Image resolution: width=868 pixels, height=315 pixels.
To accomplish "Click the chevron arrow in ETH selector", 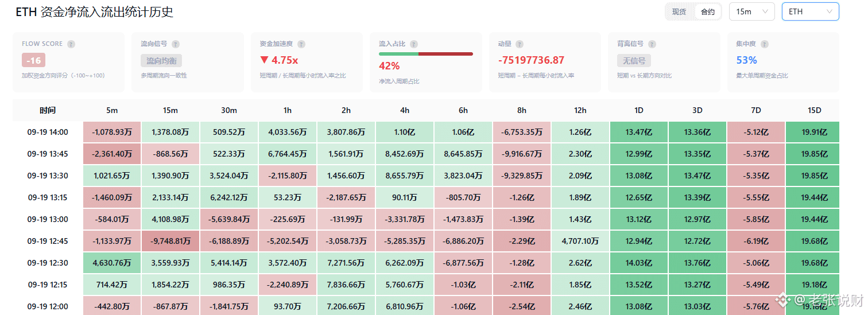I will (x=829, y=11).
